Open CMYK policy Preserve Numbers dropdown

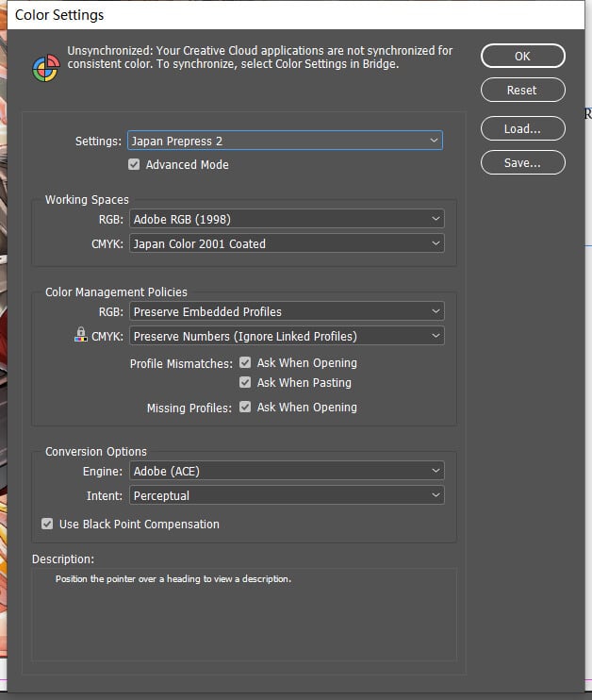[287, 336]
